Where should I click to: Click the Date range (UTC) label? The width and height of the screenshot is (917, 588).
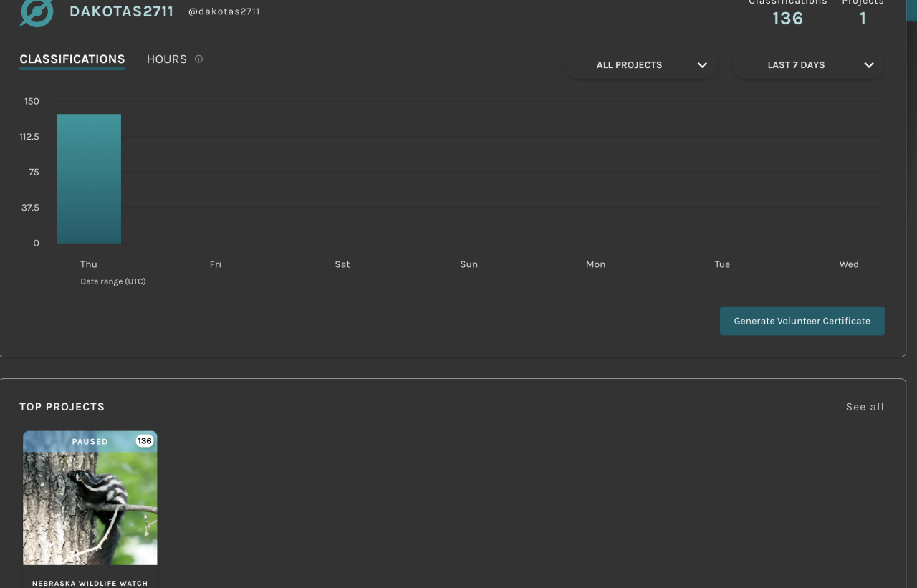[113, 281]
